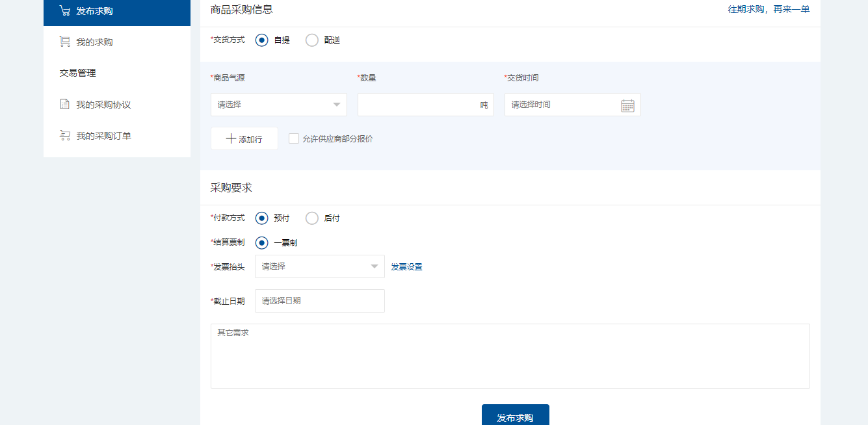Click the cart icon beside 我的采购订单
868x425 pixels.
click(x=64, y=135)
